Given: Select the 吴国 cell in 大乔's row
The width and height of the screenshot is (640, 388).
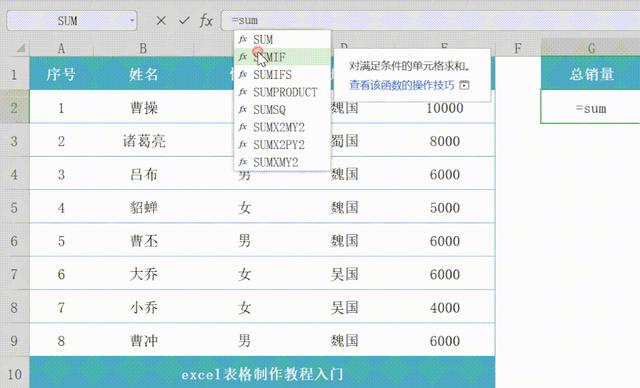Looking at the screenshot, I should [344, 274].
